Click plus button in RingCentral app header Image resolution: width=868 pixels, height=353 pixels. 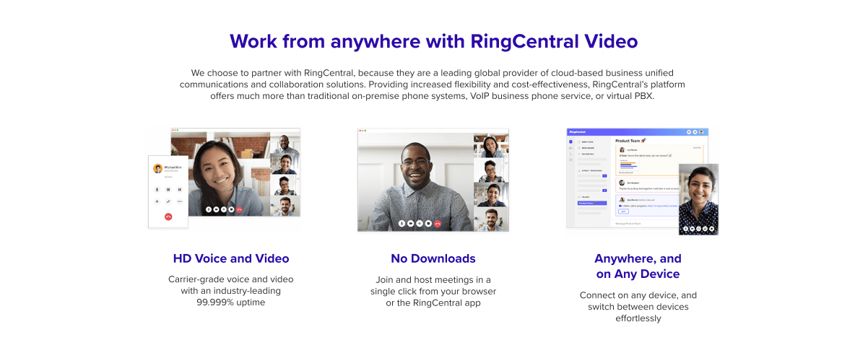click(695, 132)
